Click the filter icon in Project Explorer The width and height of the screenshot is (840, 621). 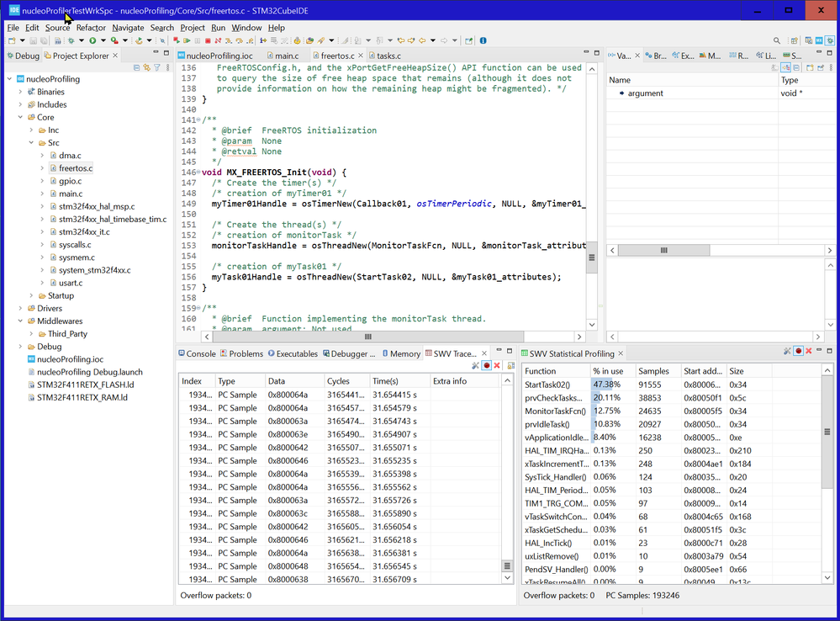(157, 67)
